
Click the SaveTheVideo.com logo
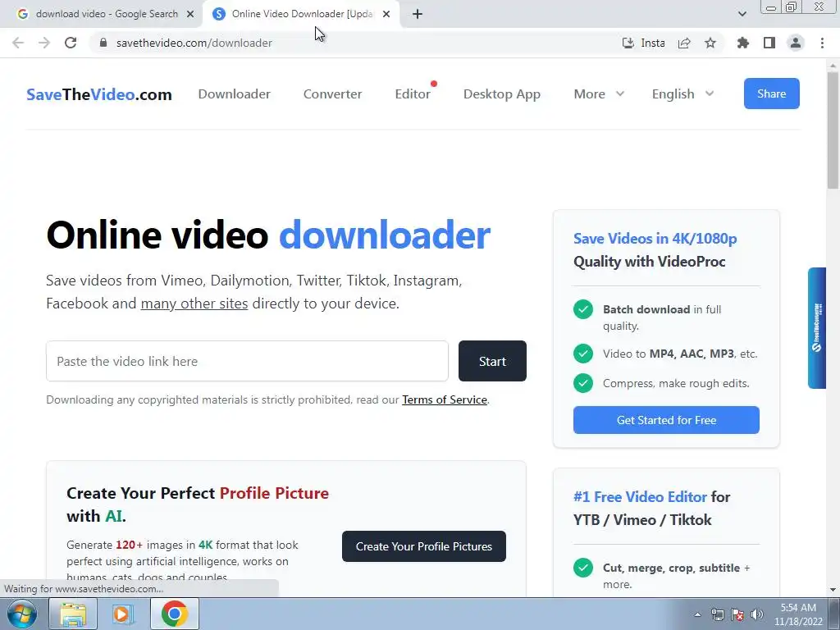(x=99, y=94)
